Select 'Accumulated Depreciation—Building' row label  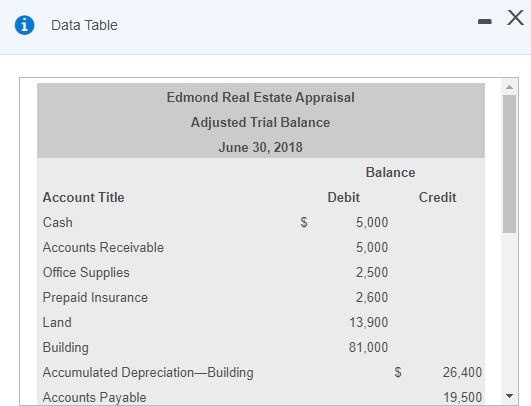pyautogui.click(x=148, y=372)
